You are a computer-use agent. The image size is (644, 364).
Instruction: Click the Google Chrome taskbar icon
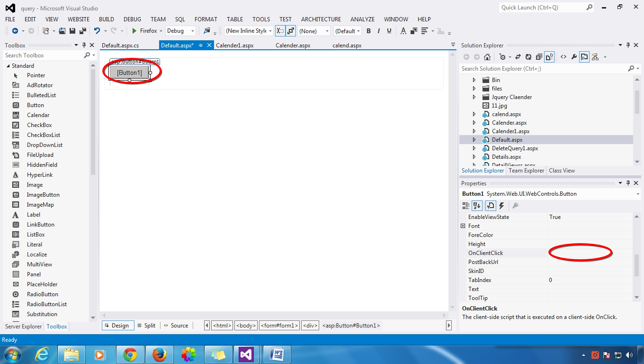(x=130, y=355)
